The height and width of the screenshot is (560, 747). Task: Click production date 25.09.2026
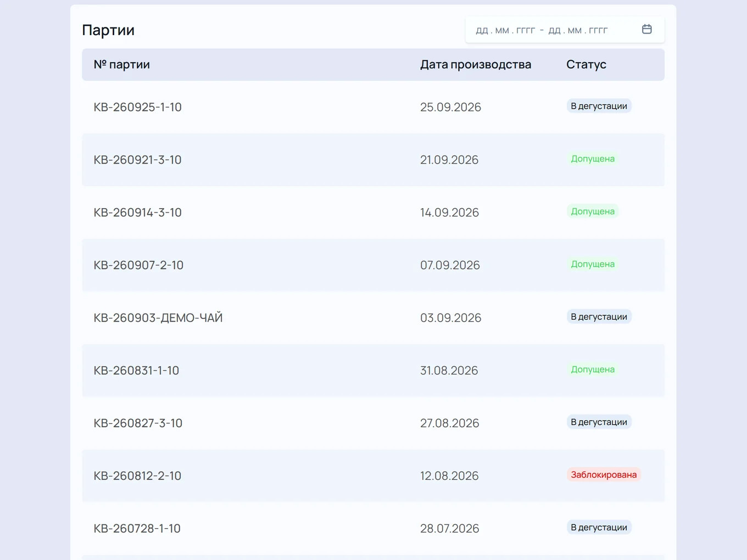450,107
